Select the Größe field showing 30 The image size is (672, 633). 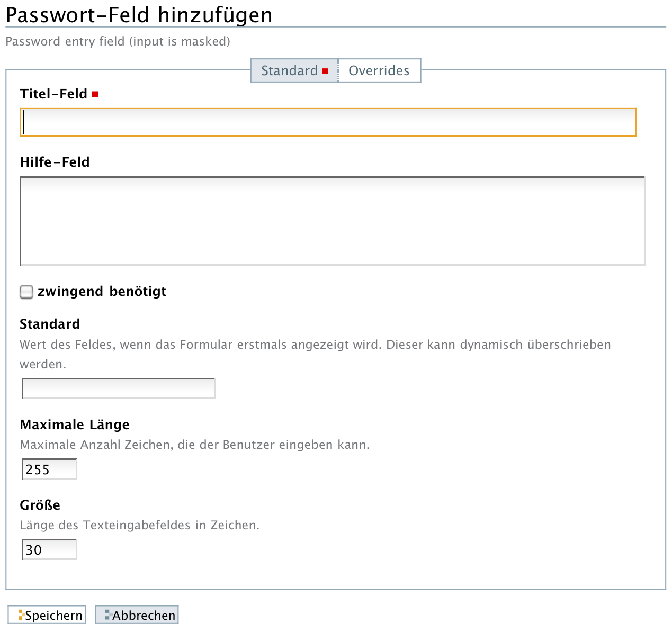[49, 549]
